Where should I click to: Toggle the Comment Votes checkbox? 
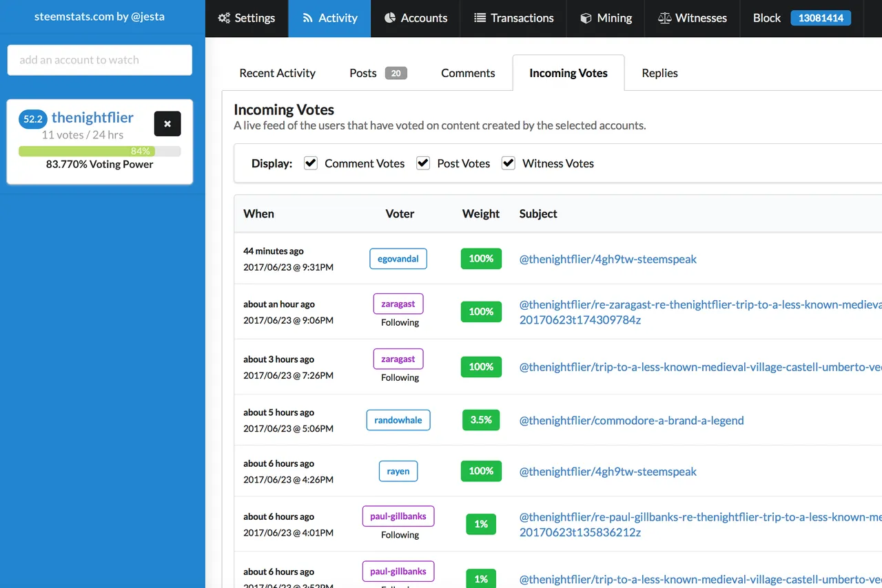point(311,163)
